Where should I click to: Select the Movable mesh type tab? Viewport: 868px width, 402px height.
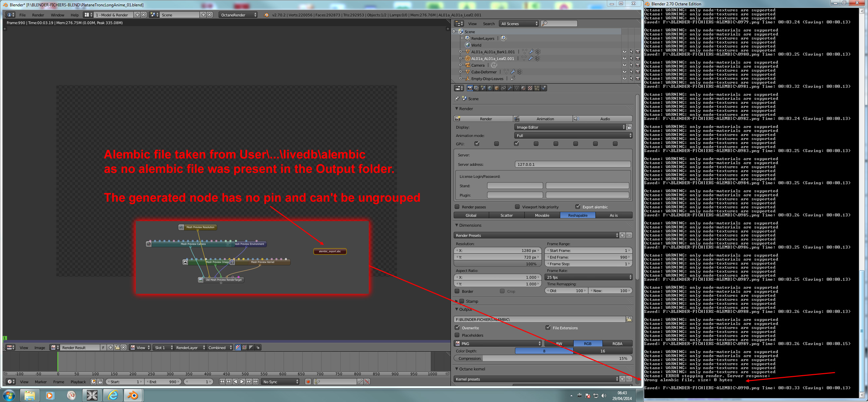click(542, 215)
